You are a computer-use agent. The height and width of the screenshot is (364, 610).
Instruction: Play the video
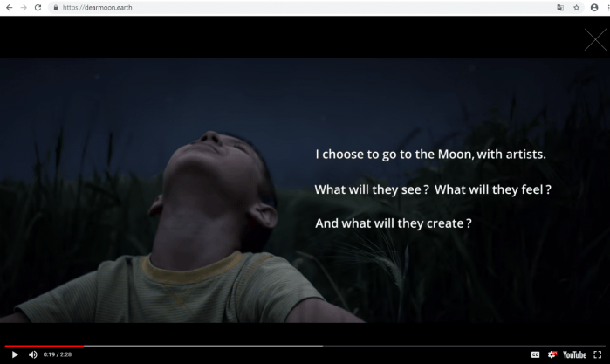[x=15, y=354]
